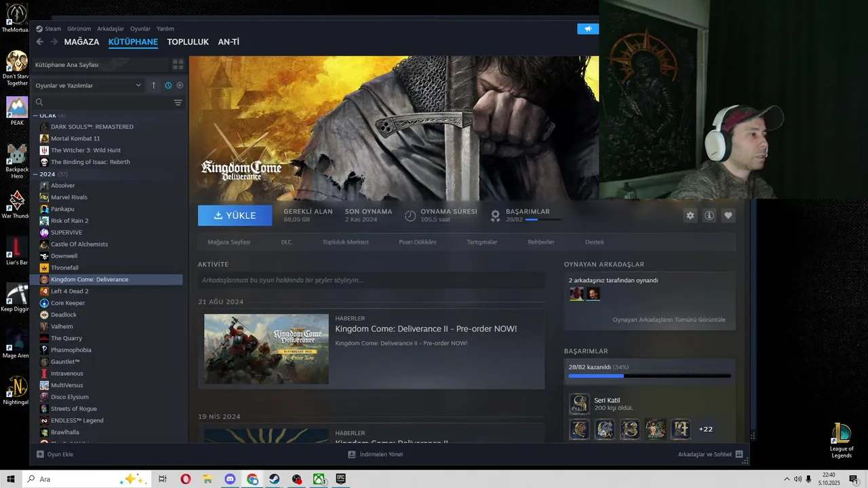Open Tartışmalar link
The image size is (868, 488).
coord(481,242)
